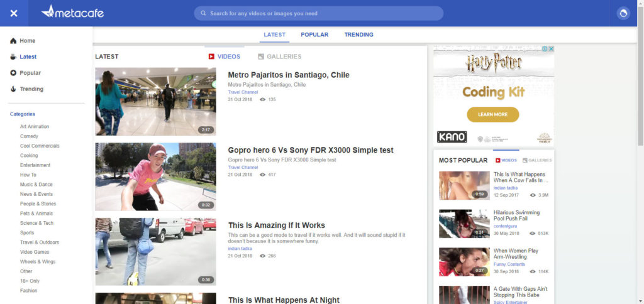Click the KANO logo in the ad

pos(452,137)
